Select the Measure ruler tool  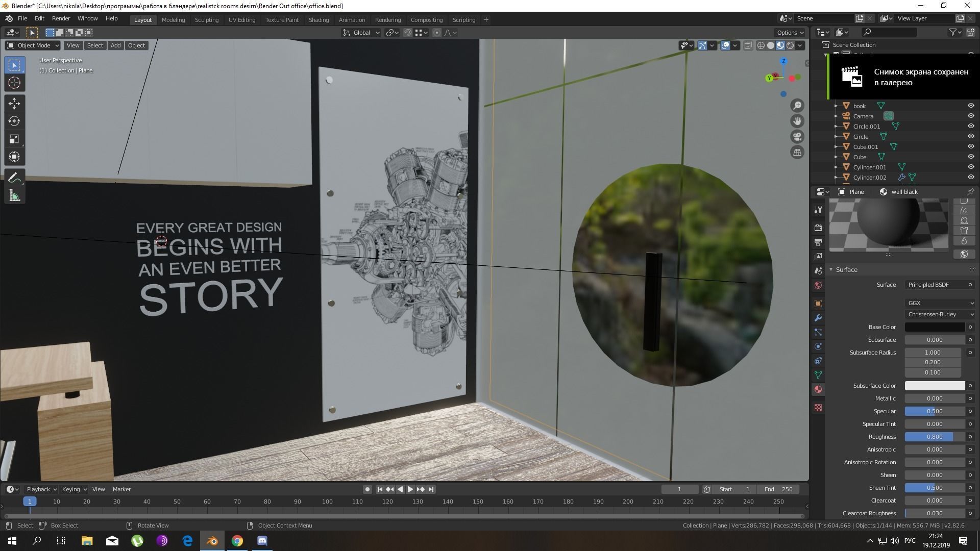(x=14, y=196)
